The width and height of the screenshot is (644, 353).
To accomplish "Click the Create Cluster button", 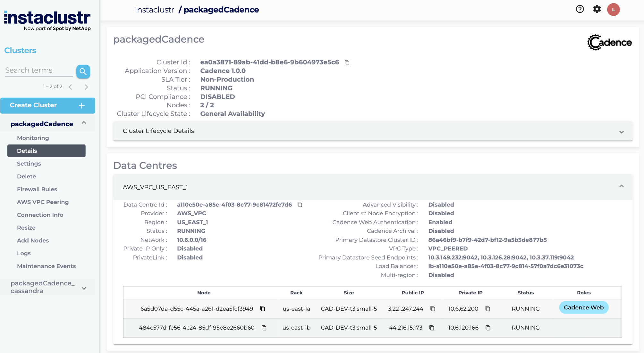I will click(47, 105).
